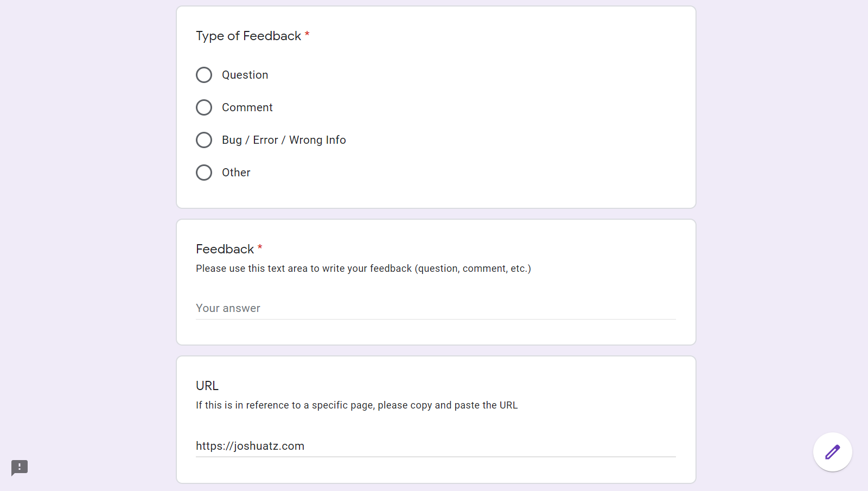
Task: Open the report a problem icon
Action: point(20,467)
